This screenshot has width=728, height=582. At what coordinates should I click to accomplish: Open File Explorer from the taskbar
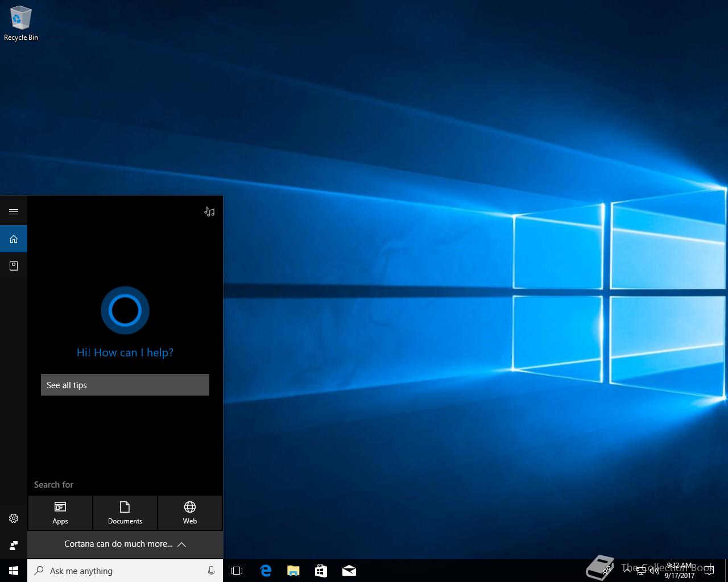point(293,571)
